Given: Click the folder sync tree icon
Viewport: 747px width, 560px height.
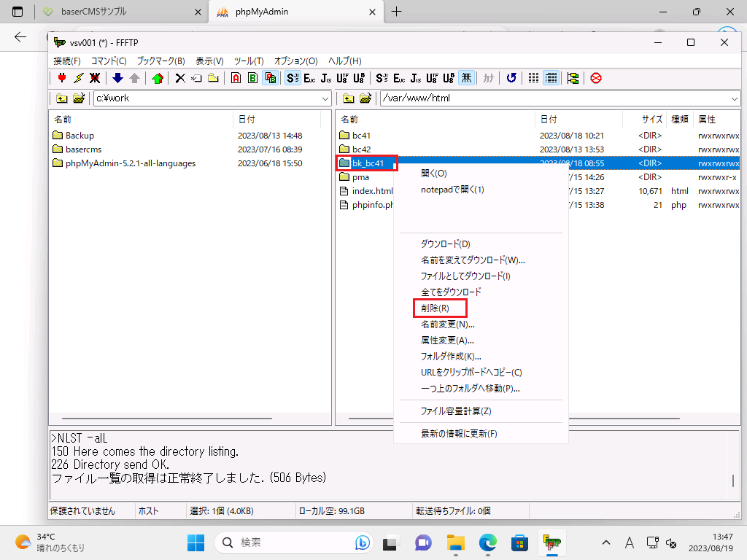Looking at the screenshot, I should coord(573,78).
